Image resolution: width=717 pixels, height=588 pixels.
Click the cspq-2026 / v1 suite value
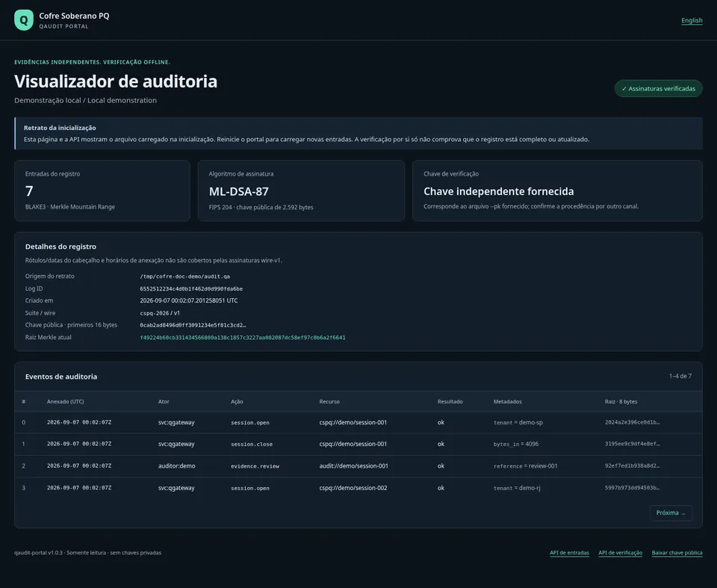click(160, 313)
